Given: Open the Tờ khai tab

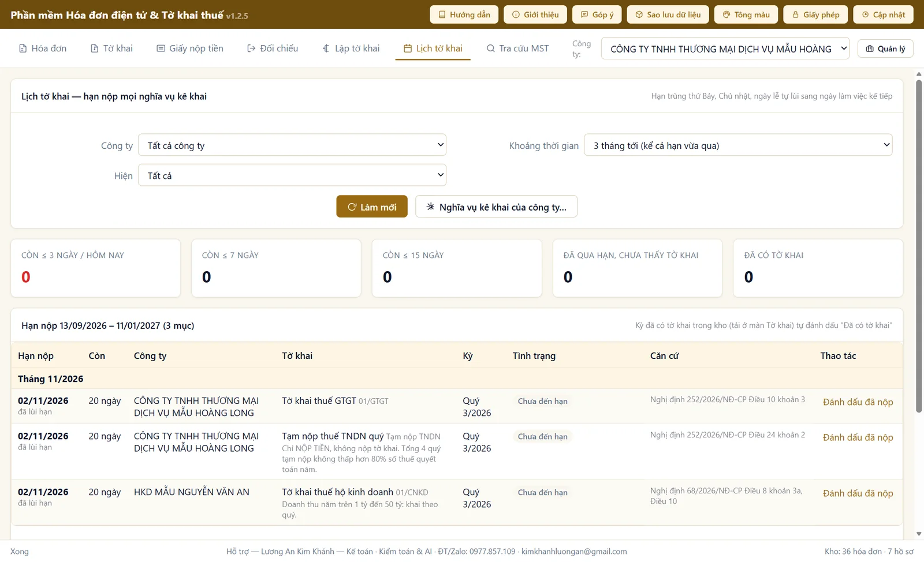Looking at the screenshot, I should 111,48.
